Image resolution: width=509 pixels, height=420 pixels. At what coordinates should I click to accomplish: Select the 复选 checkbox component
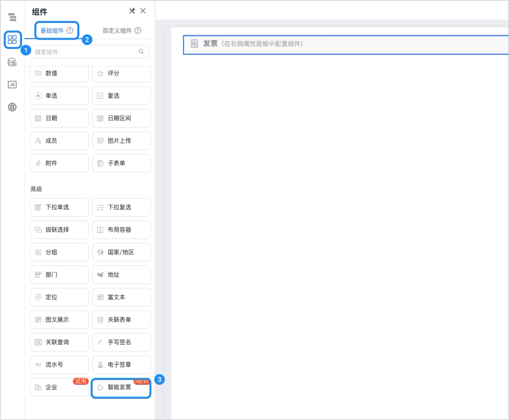pyautogui.click(x=121, y=96)
